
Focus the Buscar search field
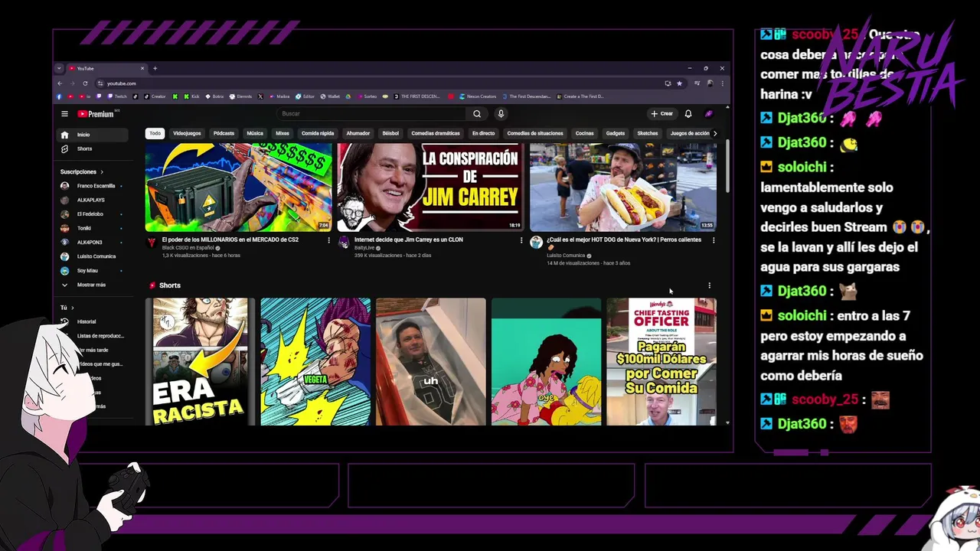371,114
